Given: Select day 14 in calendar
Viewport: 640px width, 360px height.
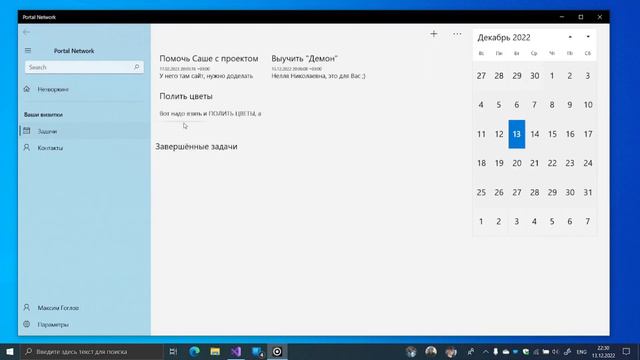Looking at the screenshot, I should tap(534, 134).
